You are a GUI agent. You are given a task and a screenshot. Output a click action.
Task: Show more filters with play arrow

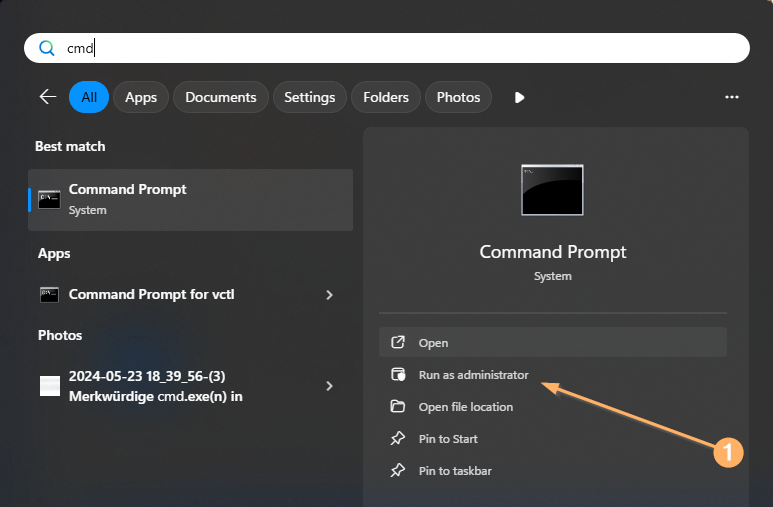coord(519,98)
